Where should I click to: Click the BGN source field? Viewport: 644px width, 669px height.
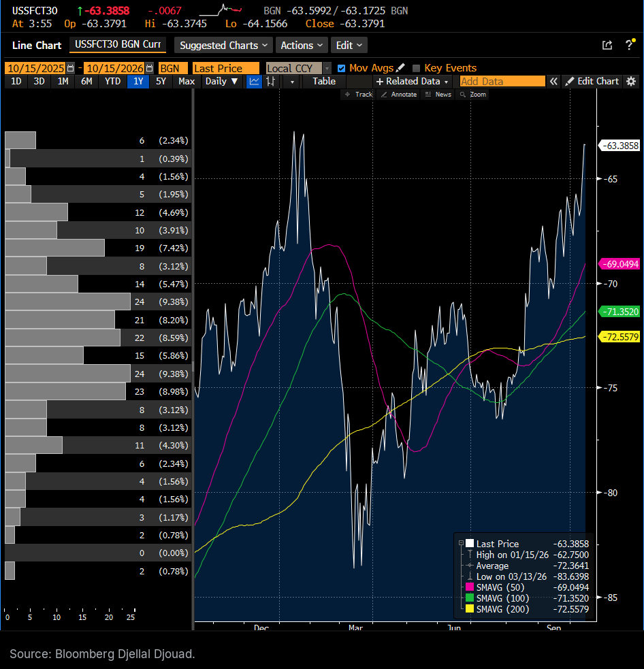tap(173, 68)
